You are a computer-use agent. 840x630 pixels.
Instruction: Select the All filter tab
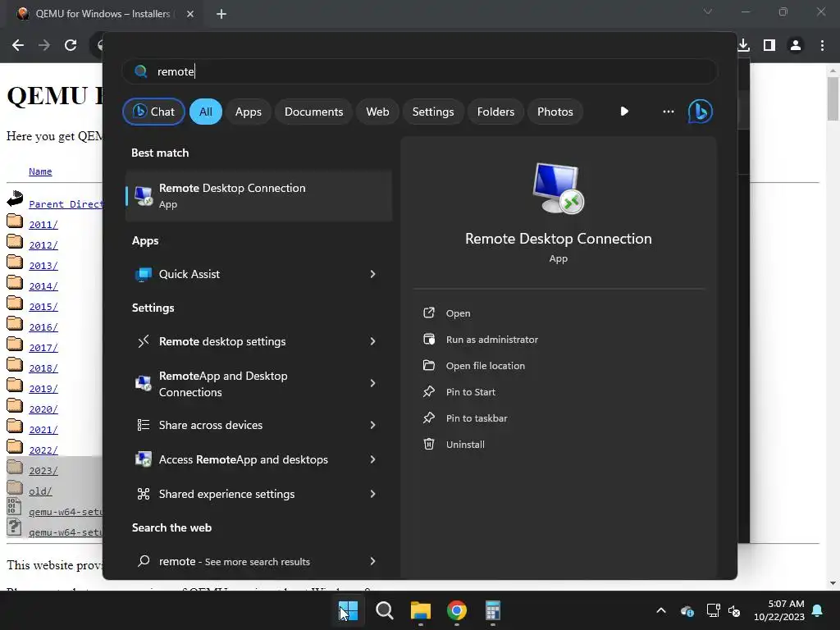(x=206, y=112)
